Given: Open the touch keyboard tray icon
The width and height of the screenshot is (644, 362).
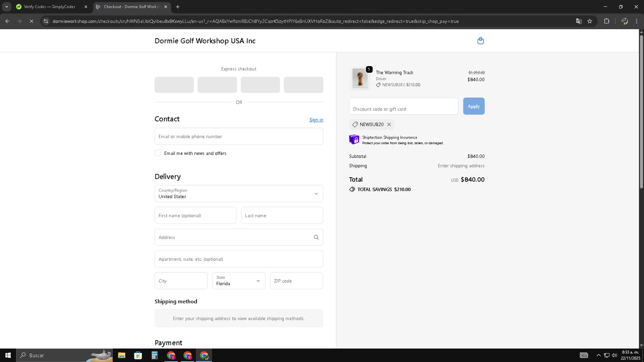Looking at the screenshot, I should pos(584,355).
